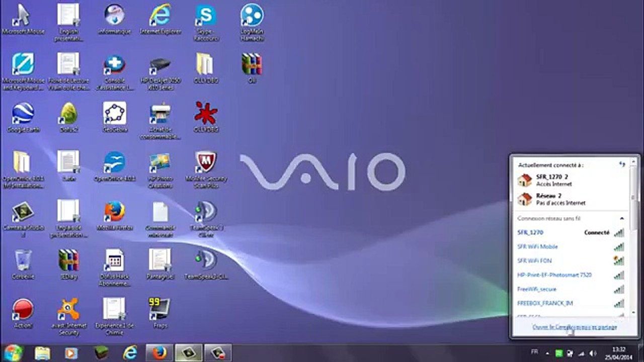Click the network icon in the system tray
644x362 pixels.
581,353
